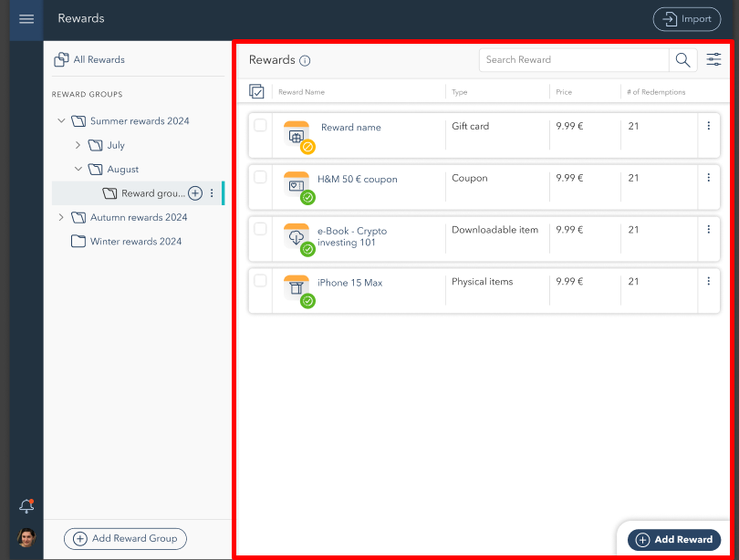Click the Search Reward input field
Screen dimensions: 739x560
point(574,60)
